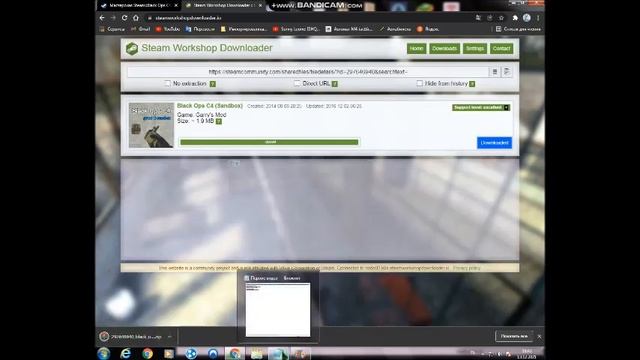Open the Windows Start menu

(x=104, y=353)
